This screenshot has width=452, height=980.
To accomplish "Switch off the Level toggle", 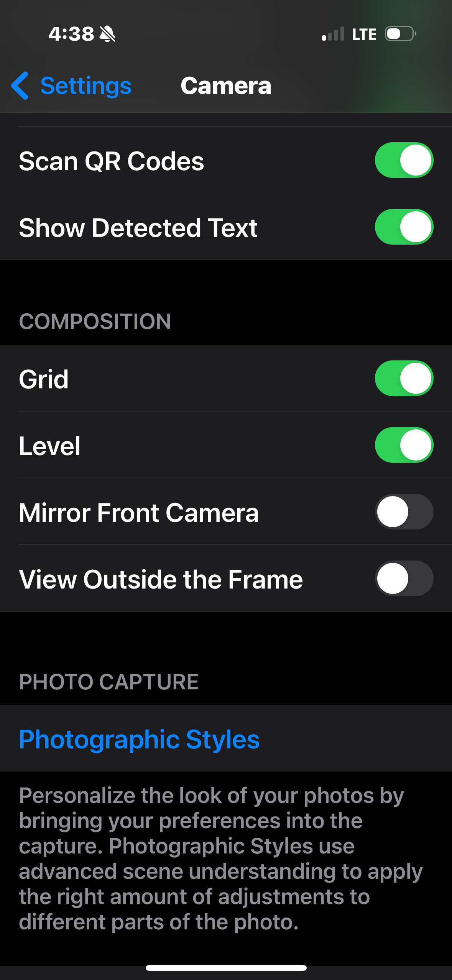I will click(404, 445).
